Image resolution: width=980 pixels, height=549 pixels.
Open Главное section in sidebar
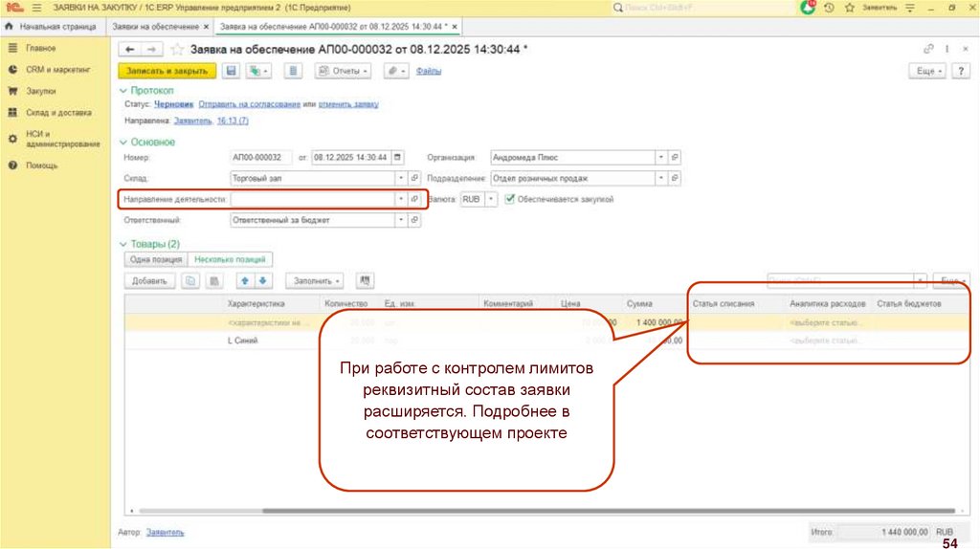40,48
